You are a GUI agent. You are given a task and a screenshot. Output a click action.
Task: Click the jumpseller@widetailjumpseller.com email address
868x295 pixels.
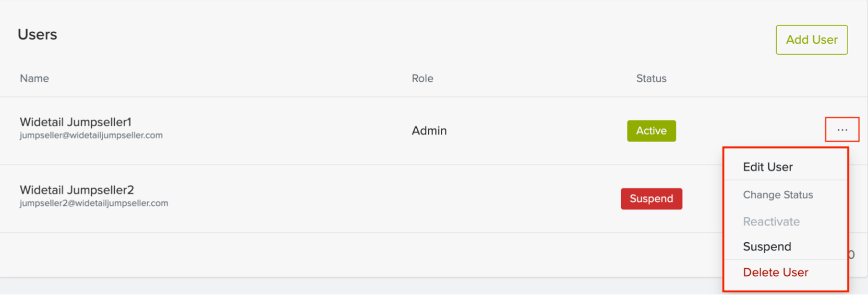91,136
